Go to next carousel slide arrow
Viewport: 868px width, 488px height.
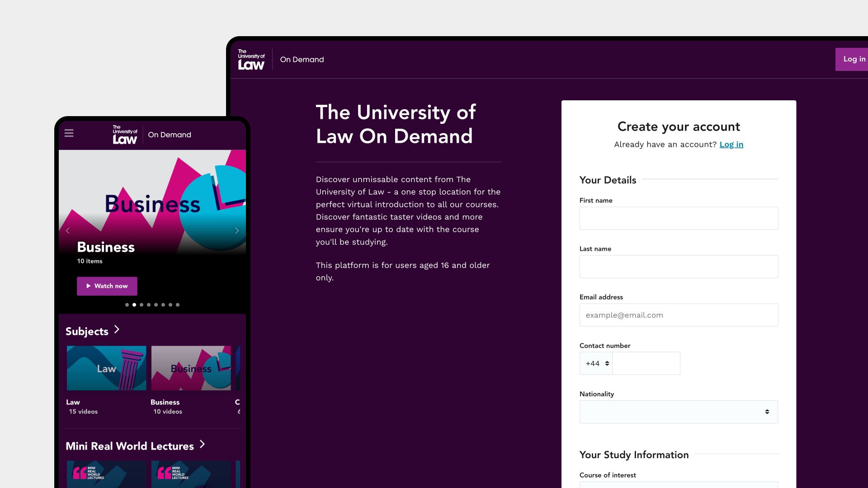coord(237,231)
